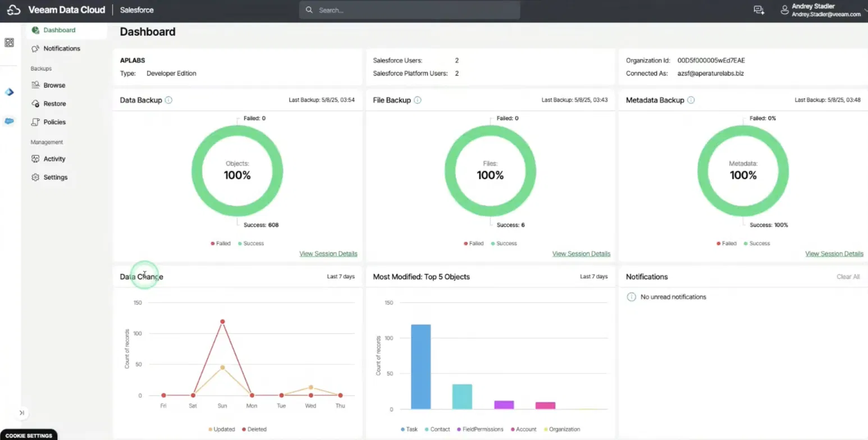
Task: Click the Restore cloud icon
Action: tap(35, 104)
